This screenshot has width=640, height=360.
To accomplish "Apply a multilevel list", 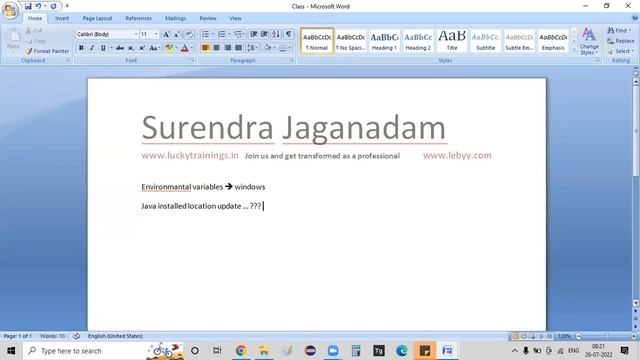I will (238, 34).
